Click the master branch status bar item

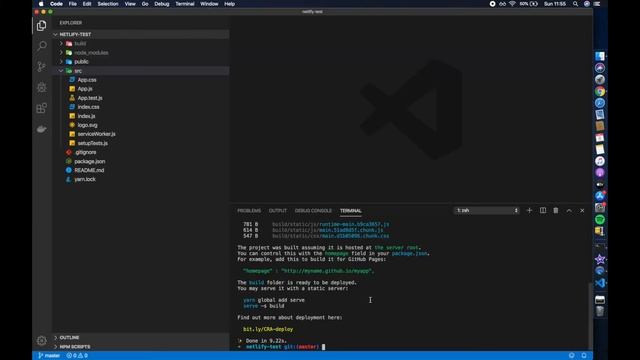(49, 356)
